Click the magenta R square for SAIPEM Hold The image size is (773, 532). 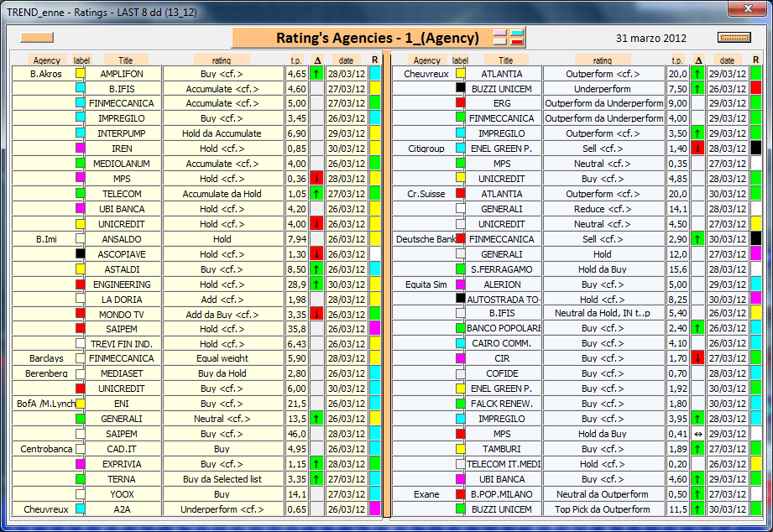tap(374, 328)
